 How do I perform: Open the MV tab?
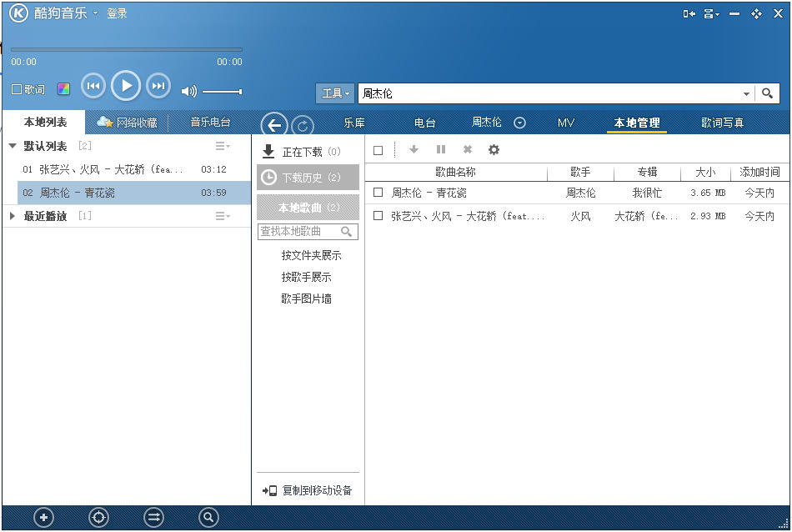566,123
